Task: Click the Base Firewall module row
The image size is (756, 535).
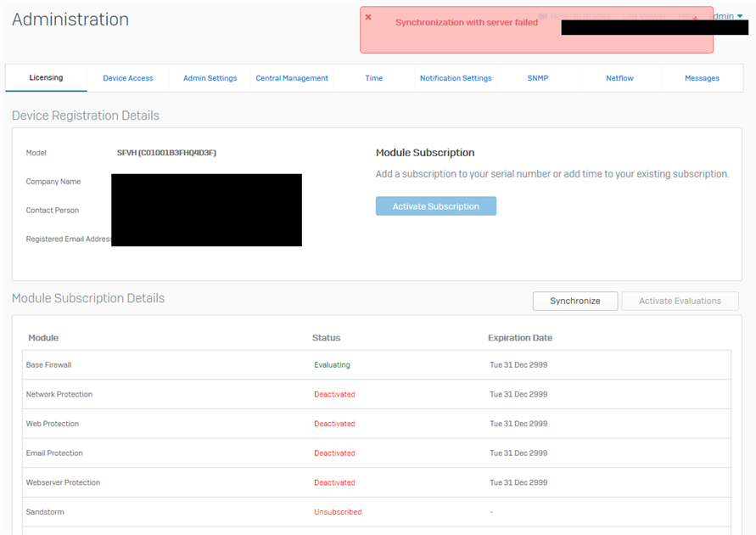Action: pyautogui.click(x=49, y=365)
